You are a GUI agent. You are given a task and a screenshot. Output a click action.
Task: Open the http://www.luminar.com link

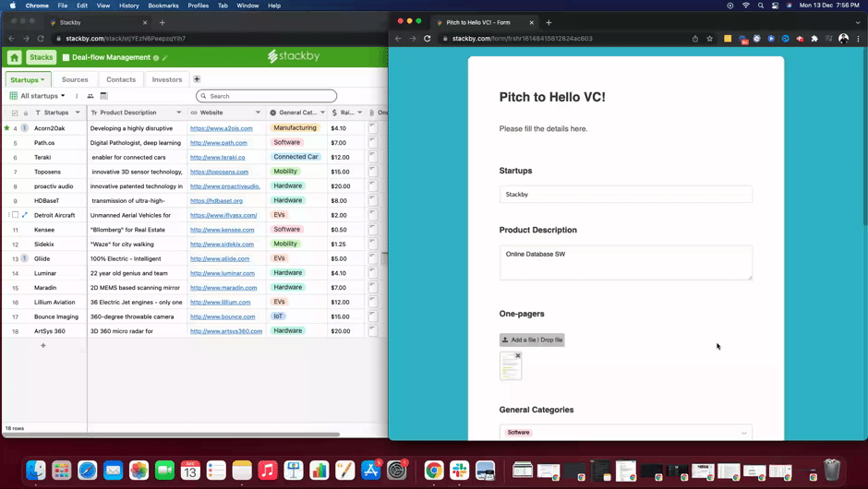point(222,273)
